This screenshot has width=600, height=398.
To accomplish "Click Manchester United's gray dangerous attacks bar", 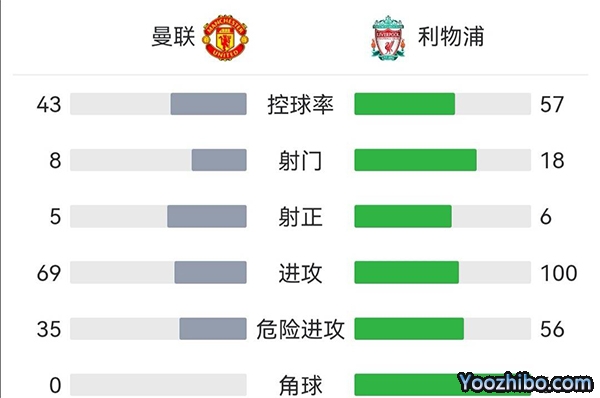I will 213,329.
